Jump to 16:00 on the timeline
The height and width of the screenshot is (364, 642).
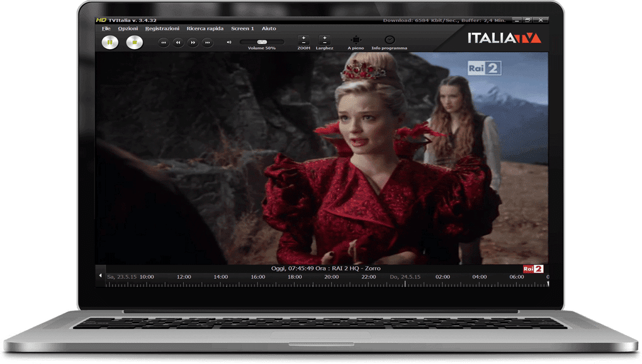pos(258,277)
